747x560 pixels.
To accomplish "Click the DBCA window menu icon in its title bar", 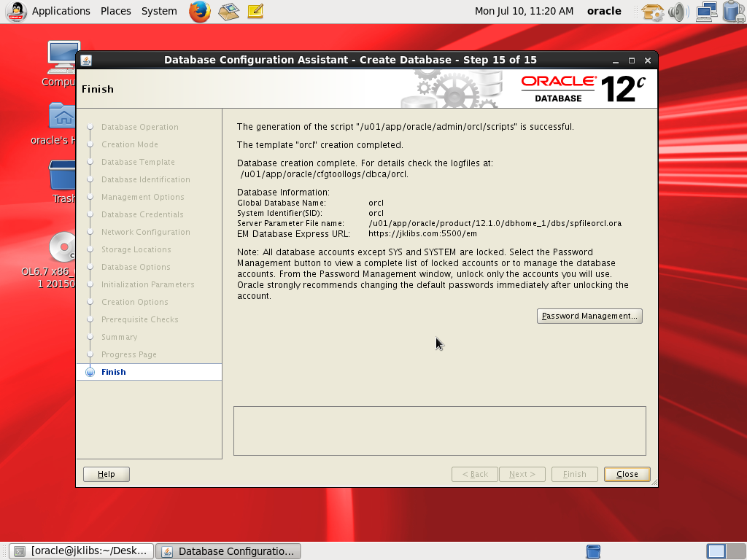I will point(86,61).
